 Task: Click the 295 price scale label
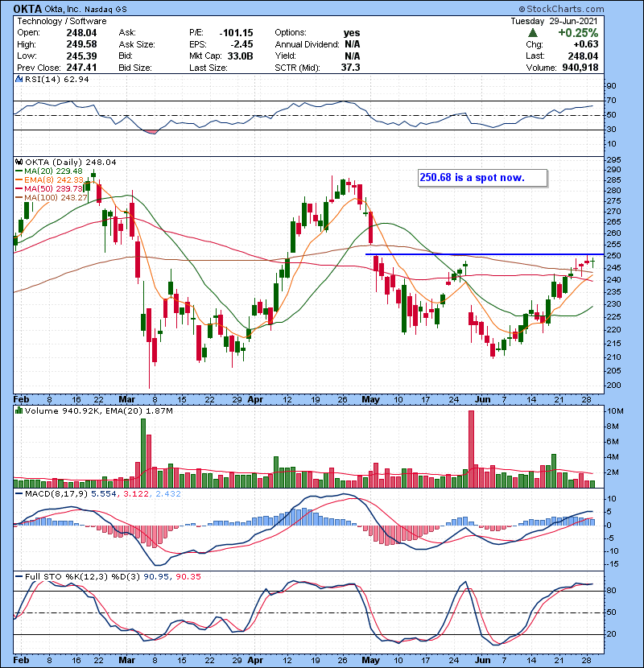pos(613,160)
